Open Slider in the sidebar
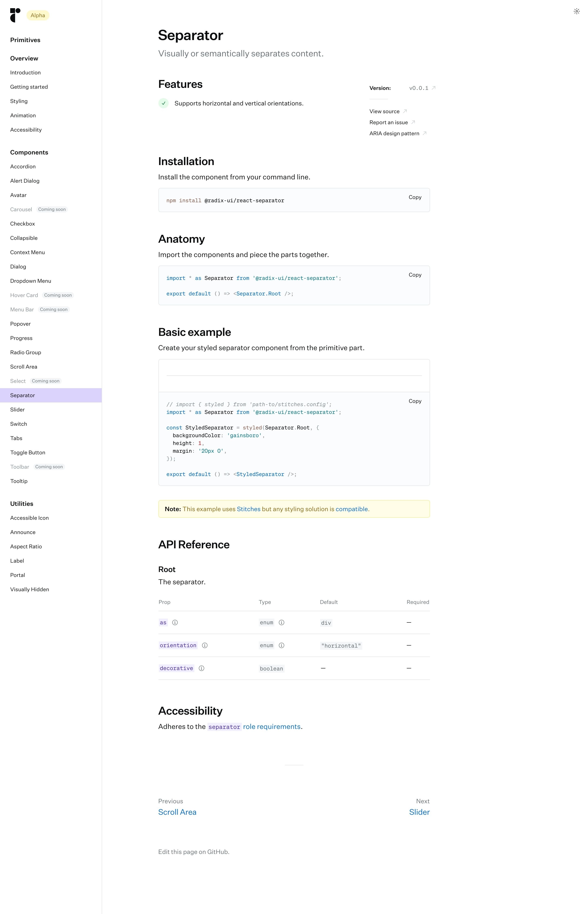The width and height of the screenshot is (588, 914). (x=18, y=409)
